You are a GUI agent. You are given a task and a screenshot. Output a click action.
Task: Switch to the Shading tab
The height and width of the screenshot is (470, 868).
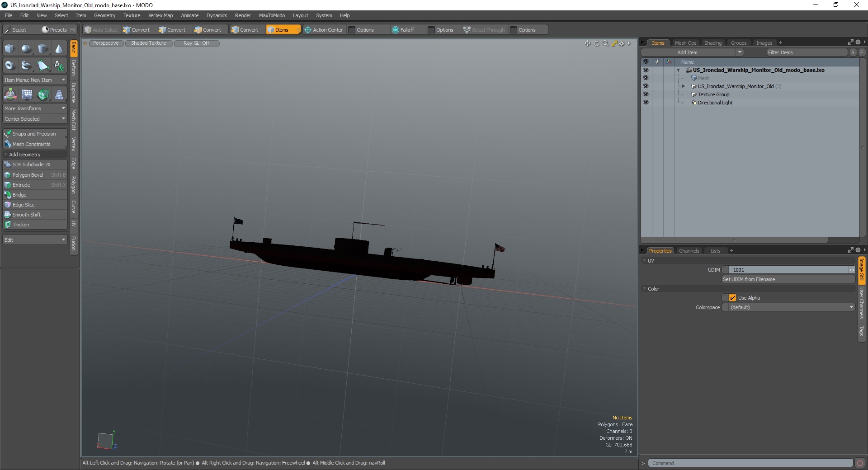tap(713, 43)
